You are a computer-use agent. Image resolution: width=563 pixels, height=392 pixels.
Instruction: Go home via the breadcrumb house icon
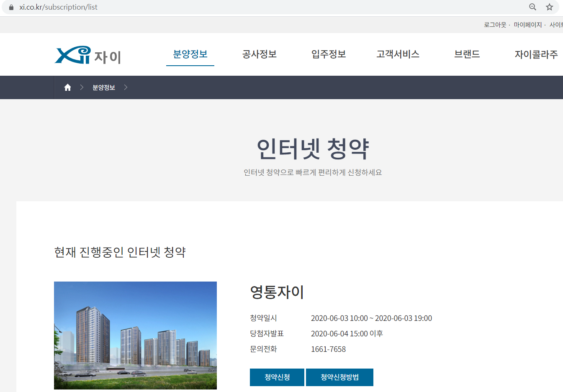[67, 87]
